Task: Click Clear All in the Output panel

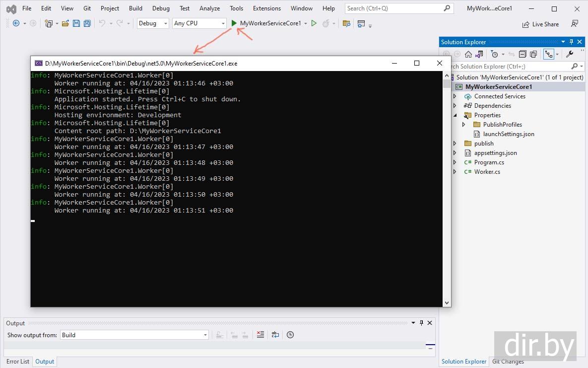Action: click(261, 335)
